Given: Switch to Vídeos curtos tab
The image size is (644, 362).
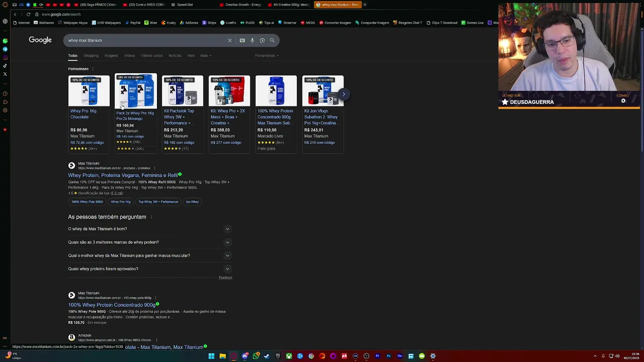Looking at the screenshot, I should [x=151, y=55].
